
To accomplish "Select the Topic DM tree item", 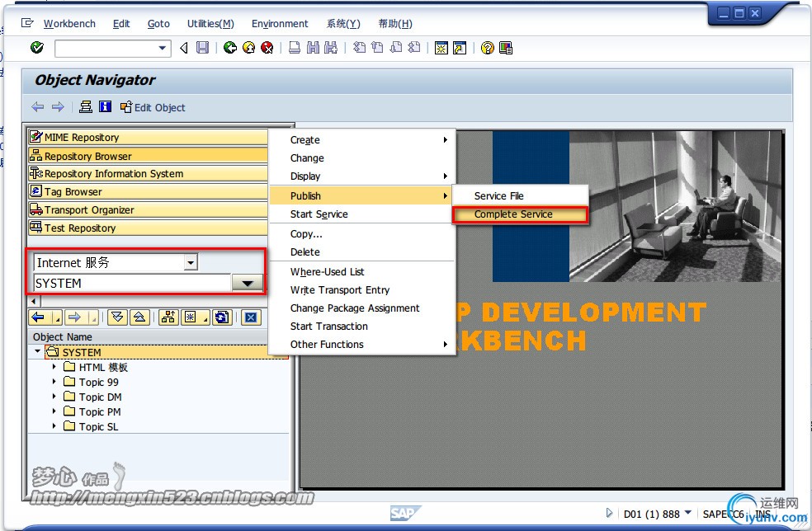I will point(100,397).
